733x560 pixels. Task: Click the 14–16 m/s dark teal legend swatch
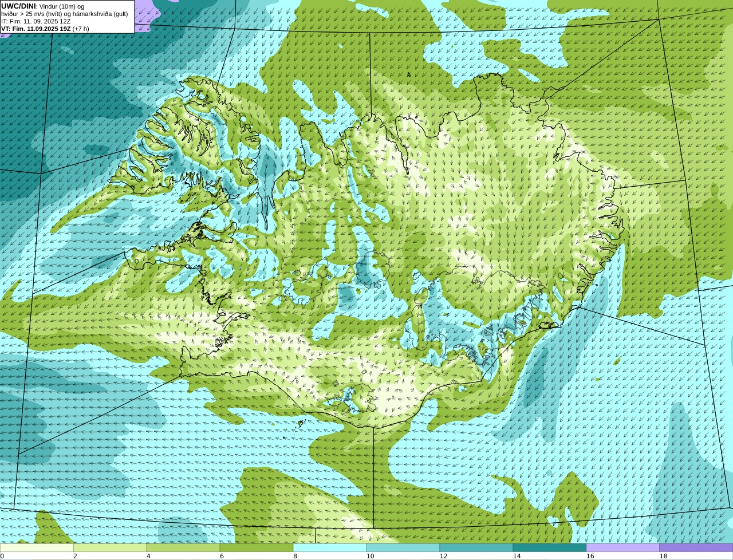[550, 547]
